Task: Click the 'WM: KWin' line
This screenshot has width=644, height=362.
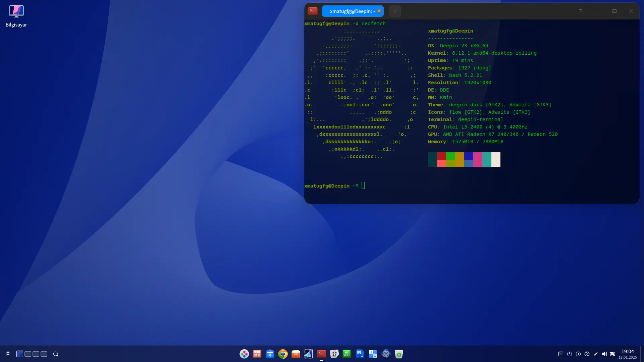Action: click(x=440, y=97)
